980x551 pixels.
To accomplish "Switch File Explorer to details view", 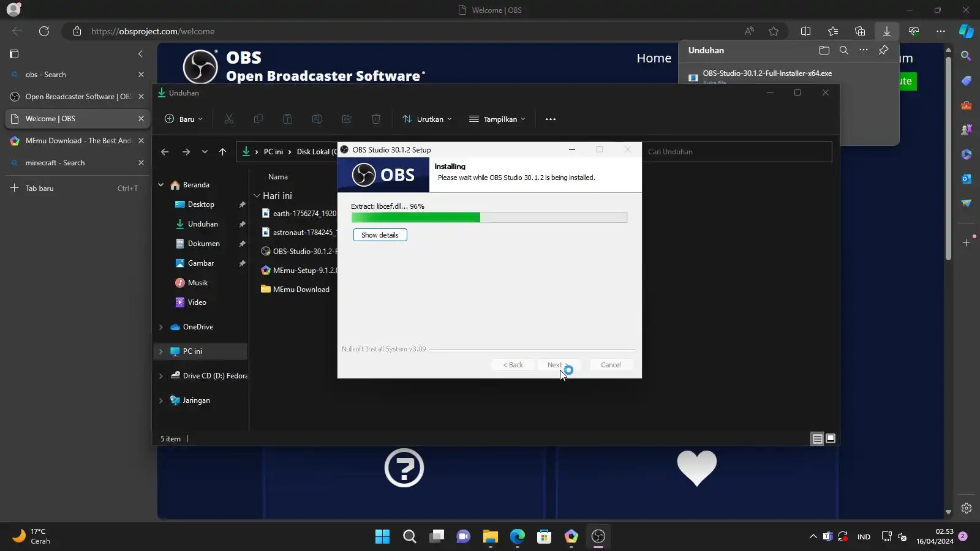I will coord(817,438).
